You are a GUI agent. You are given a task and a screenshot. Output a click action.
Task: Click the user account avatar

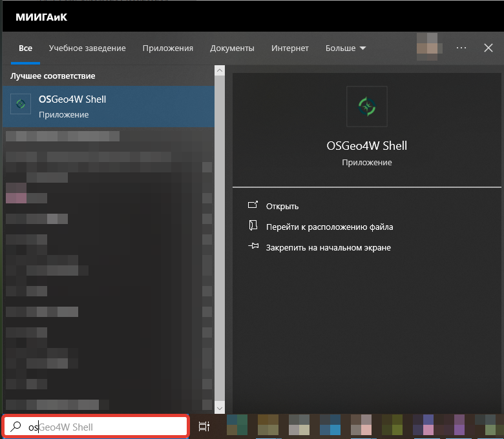(x=430, y=47)
